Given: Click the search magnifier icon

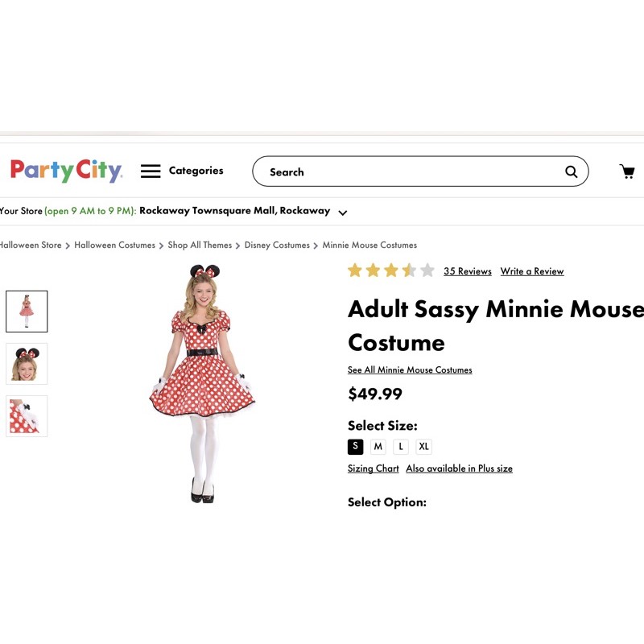Looking at the screenshot, I should (x=571, y=171).
